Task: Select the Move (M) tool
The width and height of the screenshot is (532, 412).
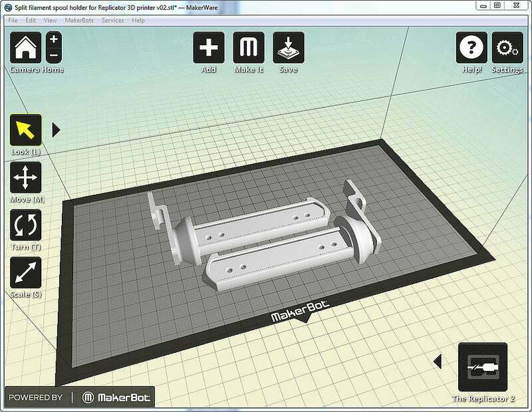Action: click(26, 177)
